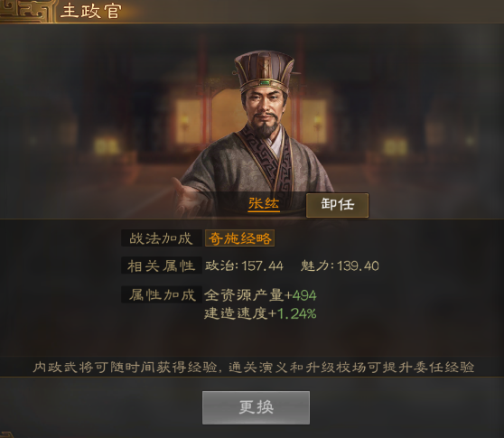Click the 魅力 139.40 attribute value
This screenshot has width=504, height=438.
pyautogui.click(x=340, y=266)
